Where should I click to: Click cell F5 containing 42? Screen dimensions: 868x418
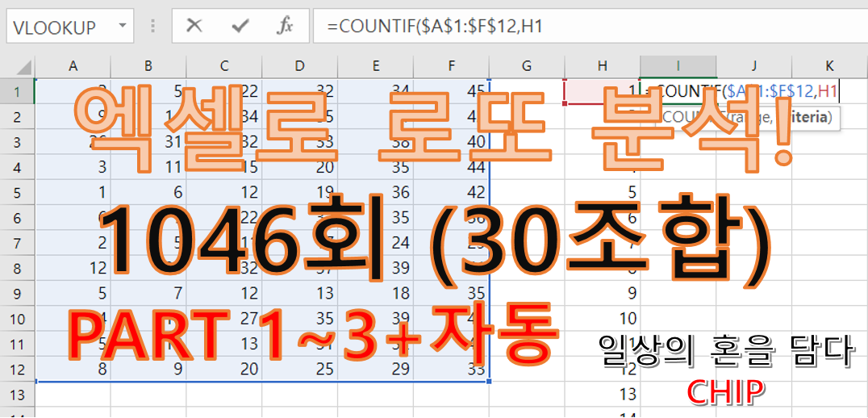pyautogui.click(x=451, y=193)
